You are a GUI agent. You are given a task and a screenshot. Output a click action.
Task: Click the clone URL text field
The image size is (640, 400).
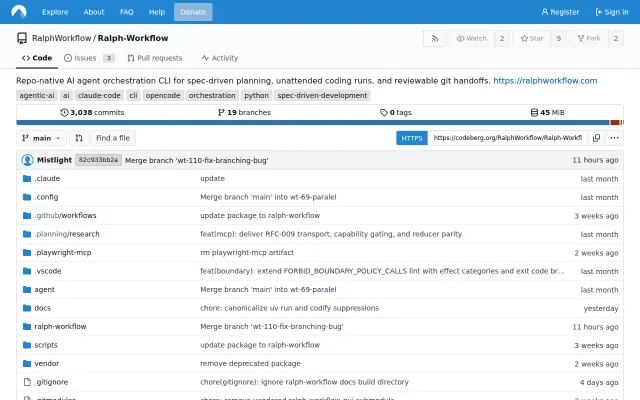pyautogui.click(x=508, y=138)
